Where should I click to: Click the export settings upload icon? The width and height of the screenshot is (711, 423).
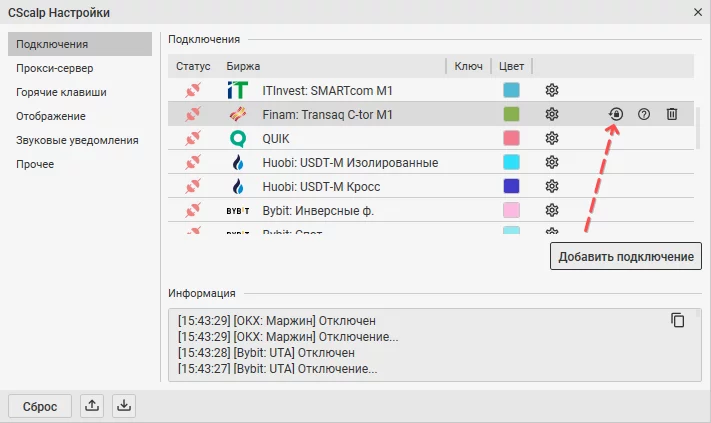point(92,406)
